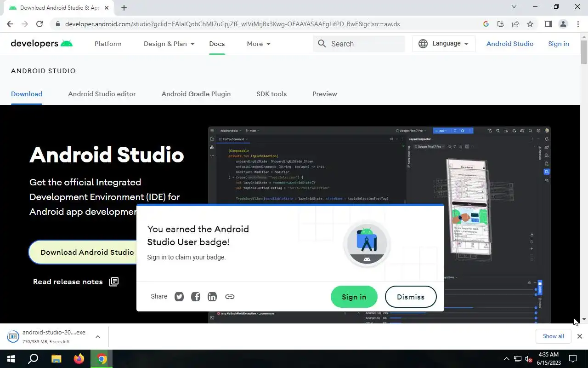Viewport: 588px width, 368px height.
Task: Open Windows Start menu
Action: 11,359
